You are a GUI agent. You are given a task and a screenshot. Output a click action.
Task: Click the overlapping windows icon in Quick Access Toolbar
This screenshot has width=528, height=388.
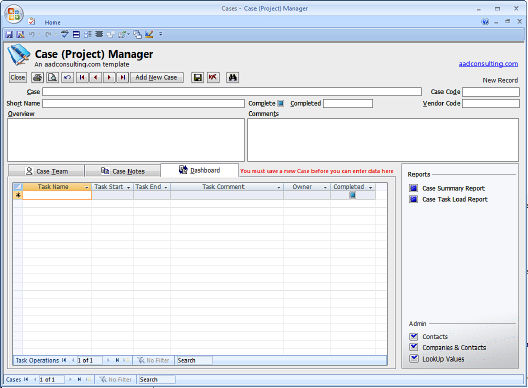tap(137, 34)
